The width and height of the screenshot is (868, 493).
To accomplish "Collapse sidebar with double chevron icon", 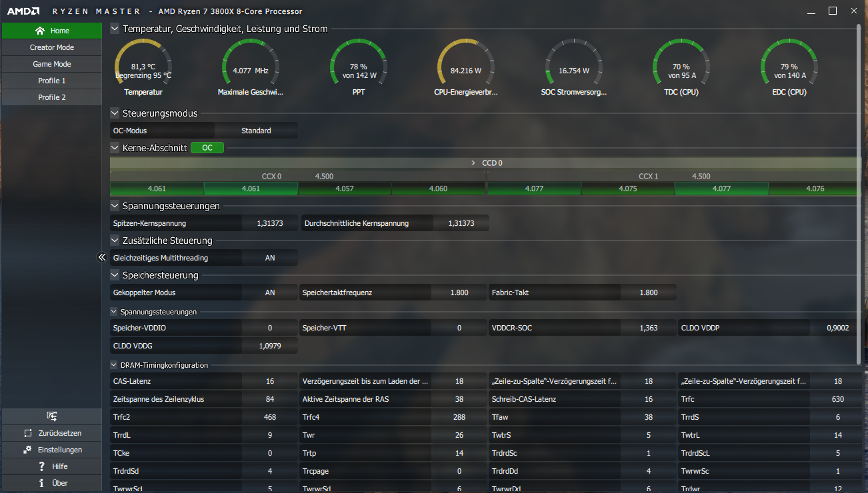I will coord(102,257).
